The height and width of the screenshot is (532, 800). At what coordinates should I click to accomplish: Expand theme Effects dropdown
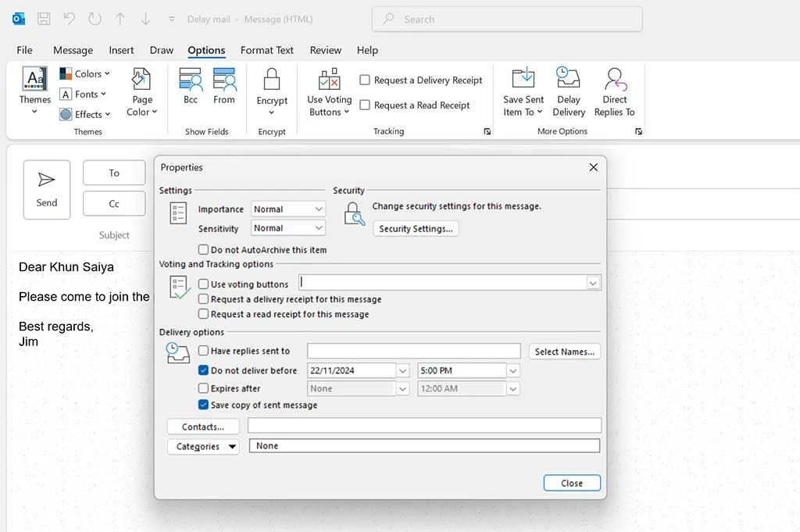pyautogui.click(x=84, y=115)
